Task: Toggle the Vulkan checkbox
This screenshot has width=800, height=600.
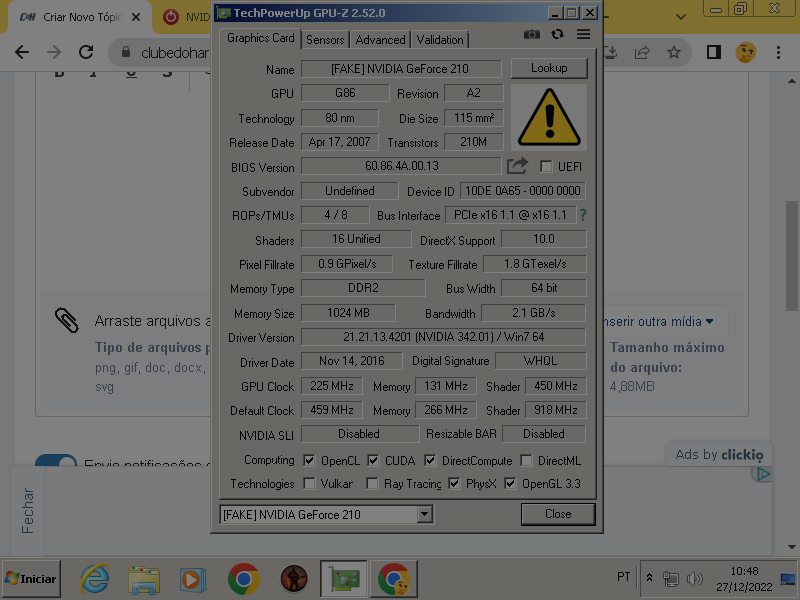Action: 309,483
